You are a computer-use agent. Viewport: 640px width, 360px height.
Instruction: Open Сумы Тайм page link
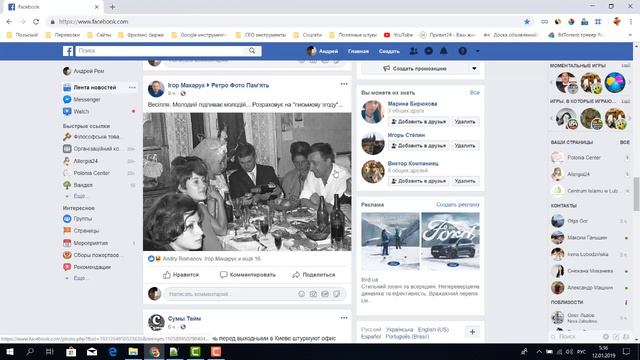pyautogui.click(x=184, y=318)
